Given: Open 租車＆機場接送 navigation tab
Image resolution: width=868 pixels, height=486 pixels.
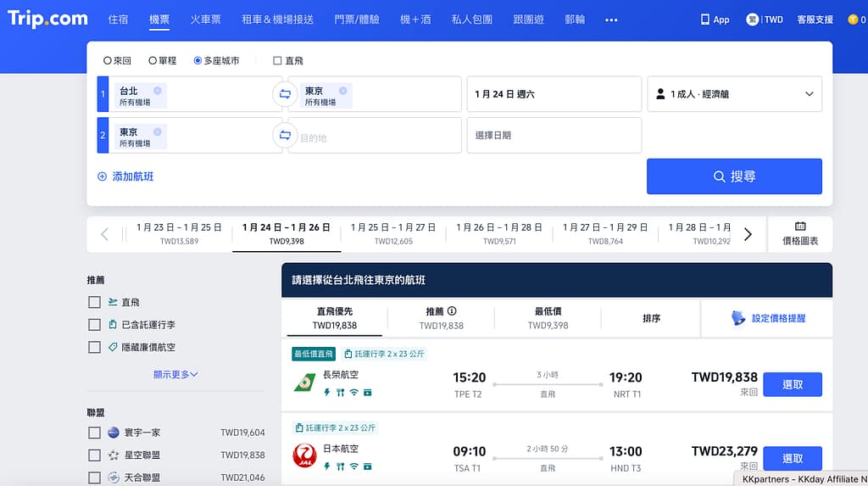Looking at the screenshot, I should click(x=278, y=20).
